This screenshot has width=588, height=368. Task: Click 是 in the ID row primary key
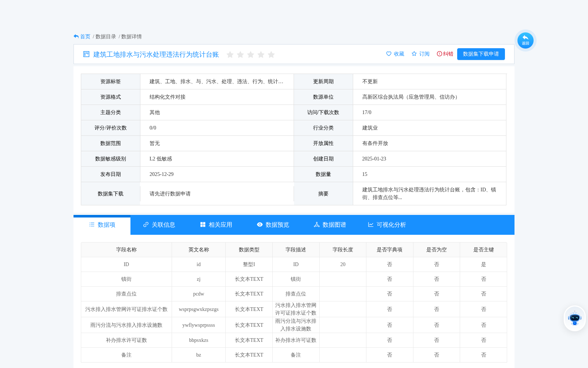tap(484, 265)
